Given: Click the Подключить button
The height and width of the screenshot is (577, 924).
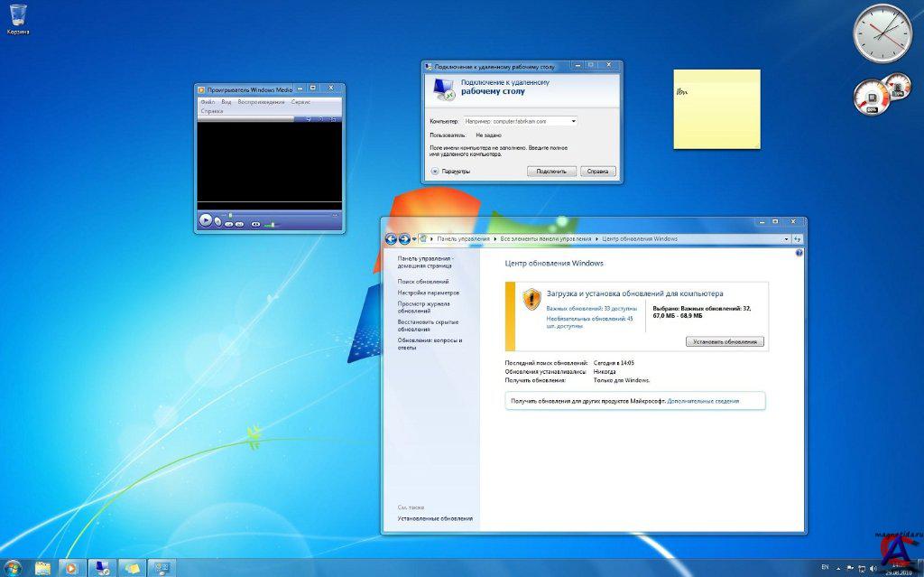Looking at the screenshot, I should point(551,172).
